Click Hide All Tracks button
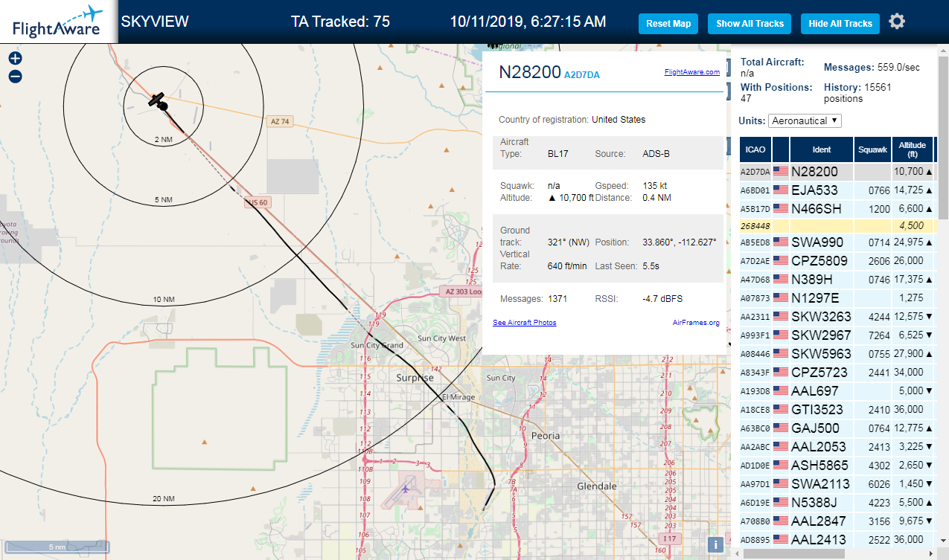Viewport: 949px width, 560px height. coord(840,23)
